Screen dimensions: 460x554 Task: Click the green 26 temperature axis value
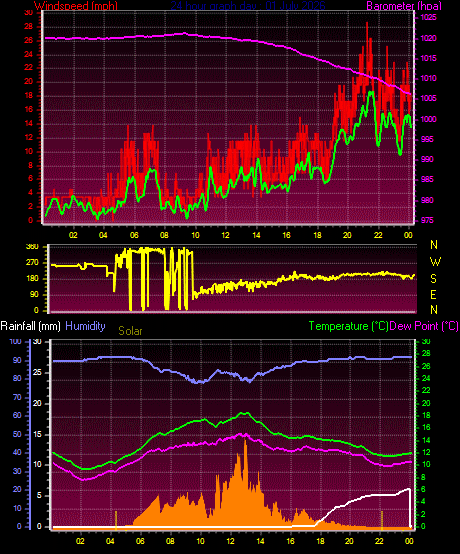pos(426,367)
